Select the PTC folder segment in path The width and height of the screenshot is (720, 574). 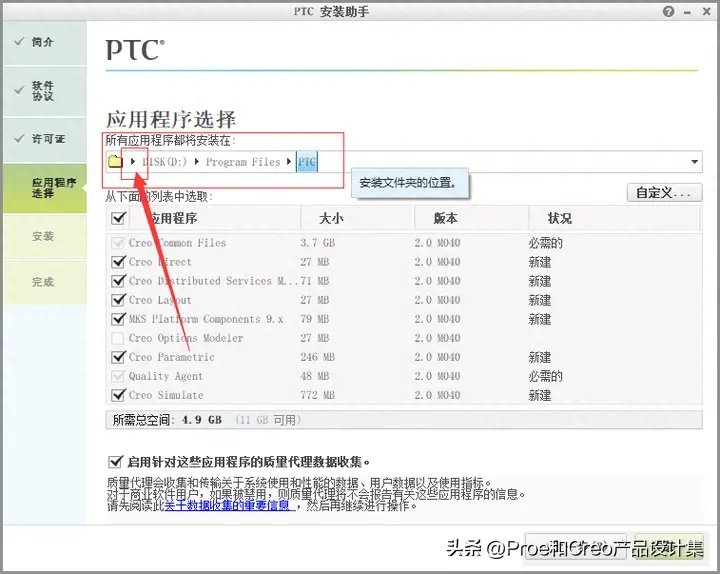point(307,162)
